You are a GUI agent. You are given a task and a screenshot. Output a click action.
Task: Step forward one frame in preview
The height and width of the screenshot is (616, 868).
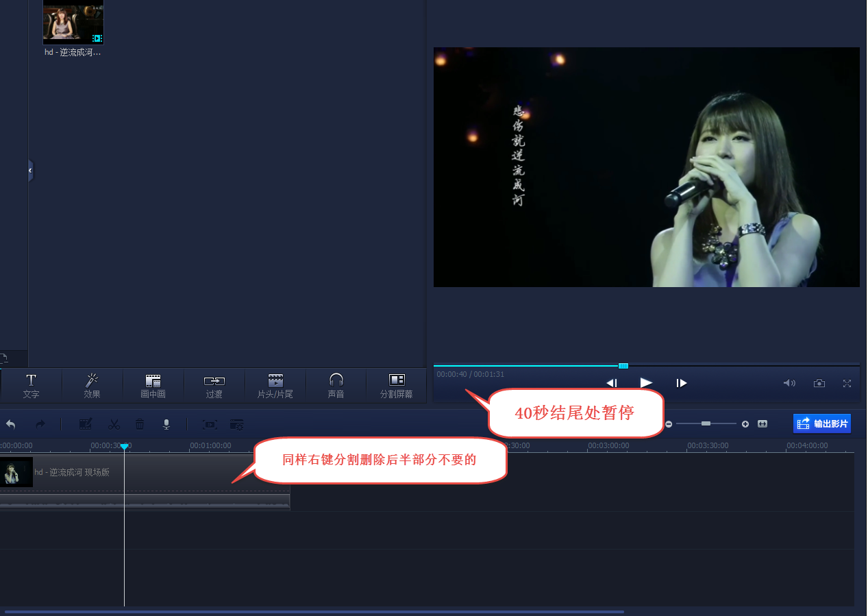[681, 383]
